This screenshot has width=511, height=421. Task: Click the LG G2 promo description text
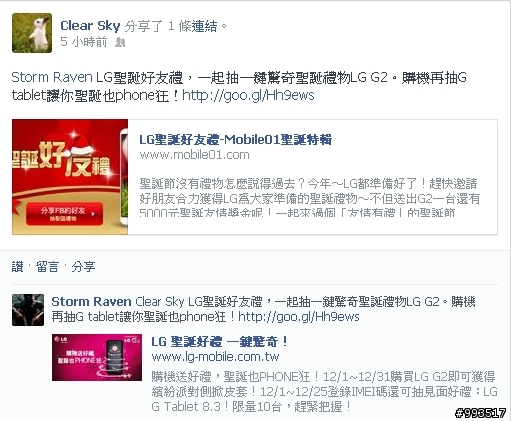coord(324,392)
